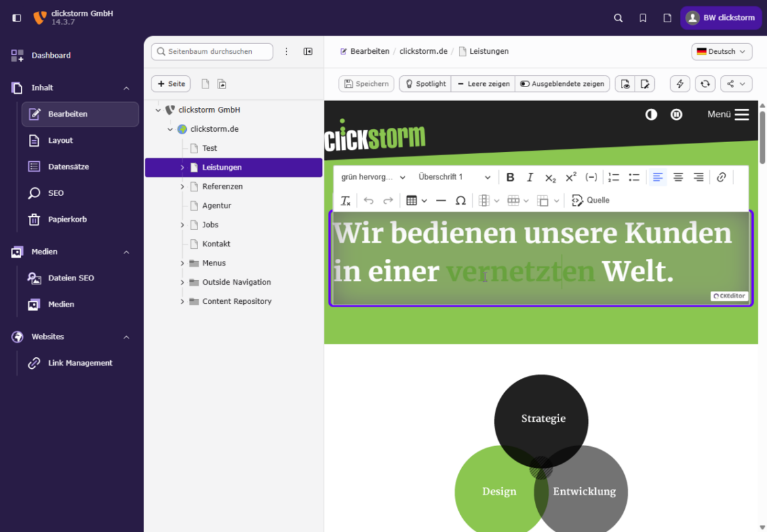The image size is (767, 532).
Task: Collapse the Websites module group
Action: coord(127,337)
